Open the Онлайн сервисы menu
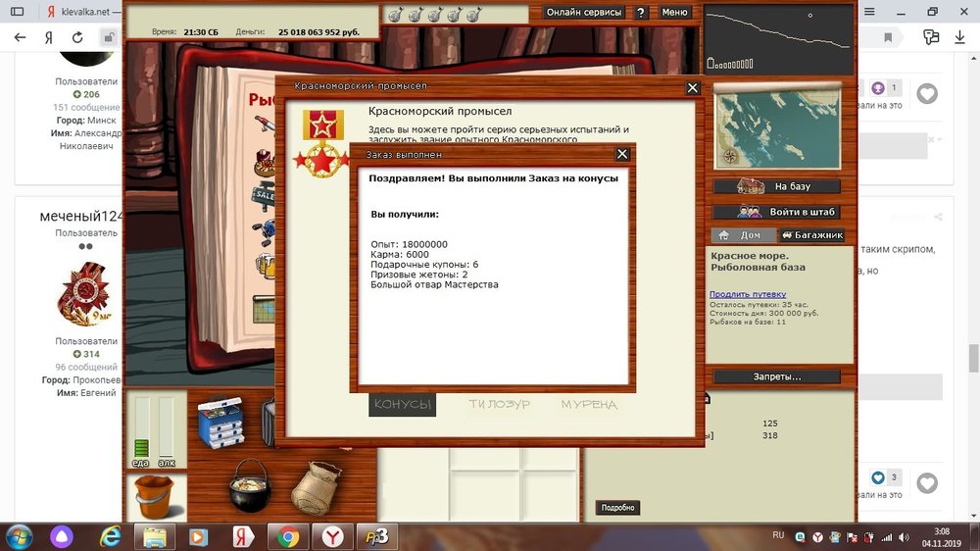 [584, 13]
